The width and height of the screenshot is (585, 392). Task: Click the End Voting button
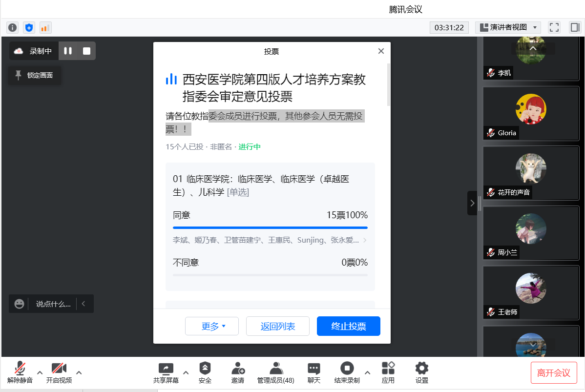coord(348,327)
